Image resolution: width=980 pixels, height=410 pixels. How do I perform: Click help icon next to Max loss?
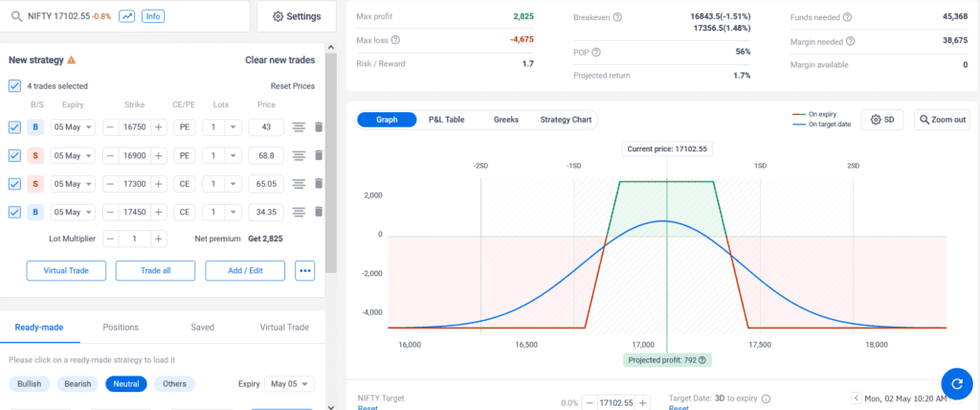click(x=395, y=40)
